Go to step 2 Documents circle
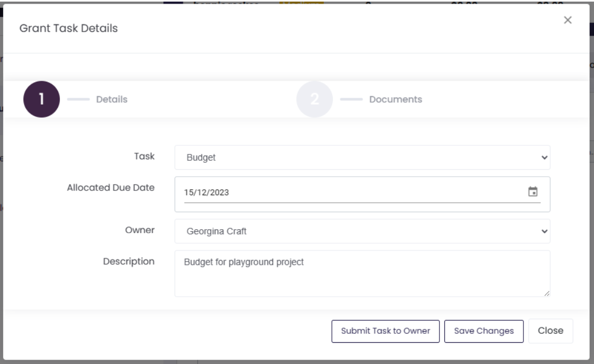This screenshot has width=594, height=364. (x=314, y=99)
